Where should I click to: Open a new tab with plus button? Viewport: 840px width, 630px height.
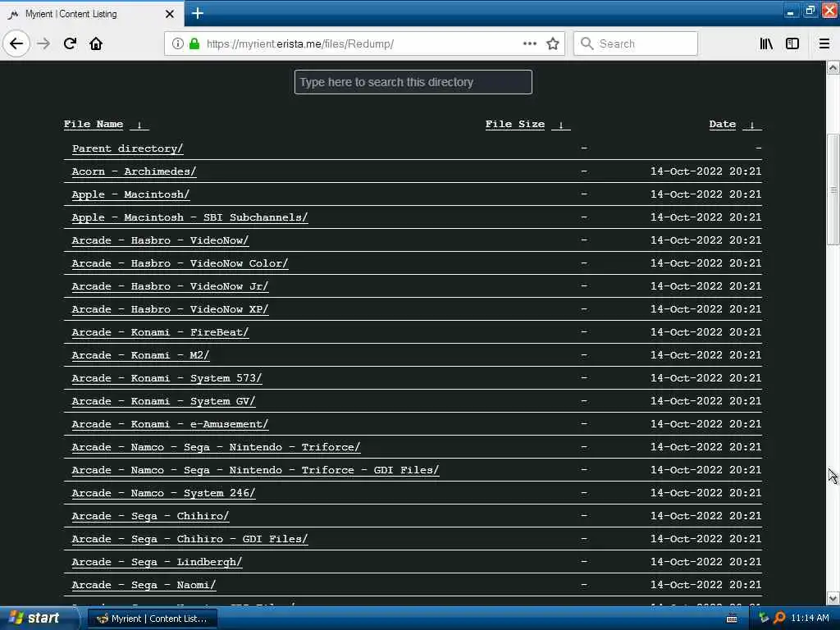198,13
